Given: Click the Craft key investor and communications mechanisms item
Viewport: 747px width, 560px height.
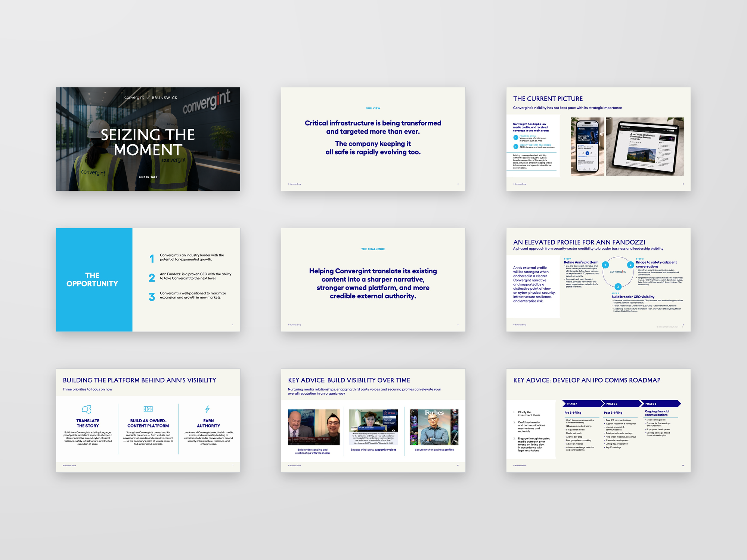Looking at the screenshot, I should pos(531,427).
